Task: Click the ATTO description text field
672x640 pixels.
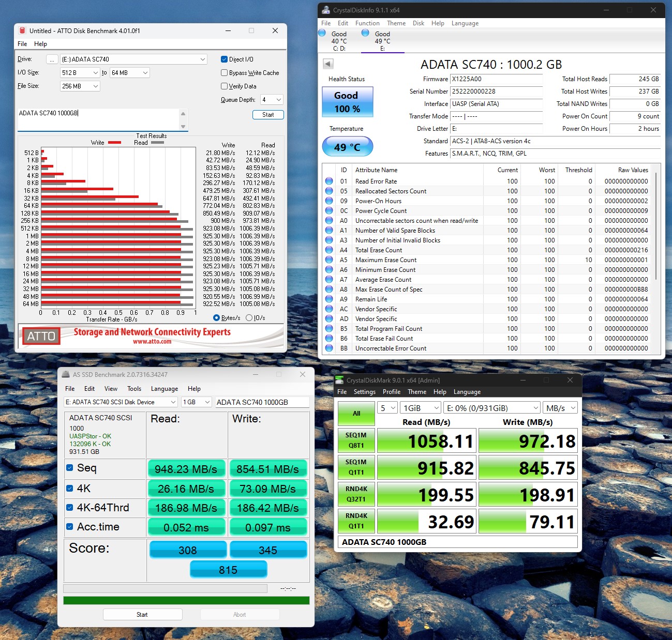Action: (98, 119)
